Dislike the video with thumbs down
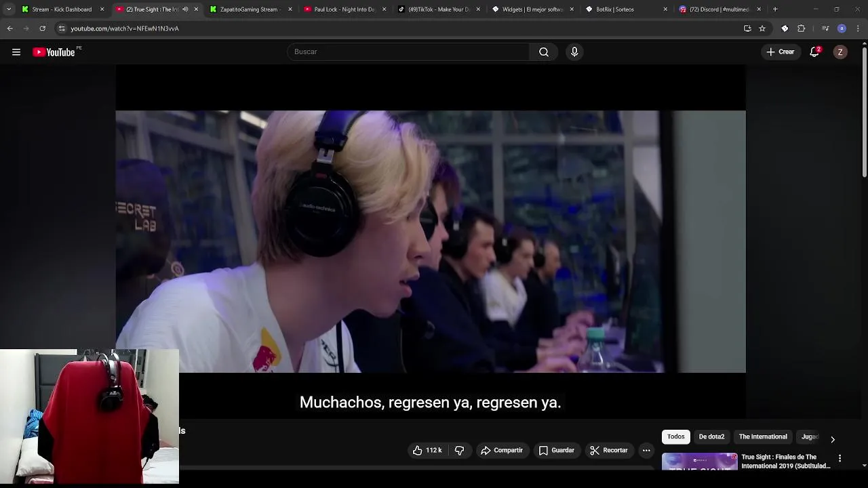 pyautogui.click(x=459, y=450)
